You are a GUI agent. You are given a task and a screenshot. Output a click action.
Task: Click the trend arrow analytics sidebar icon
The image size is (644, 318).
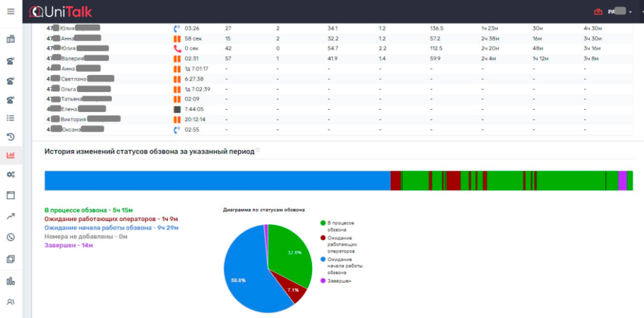11,216
